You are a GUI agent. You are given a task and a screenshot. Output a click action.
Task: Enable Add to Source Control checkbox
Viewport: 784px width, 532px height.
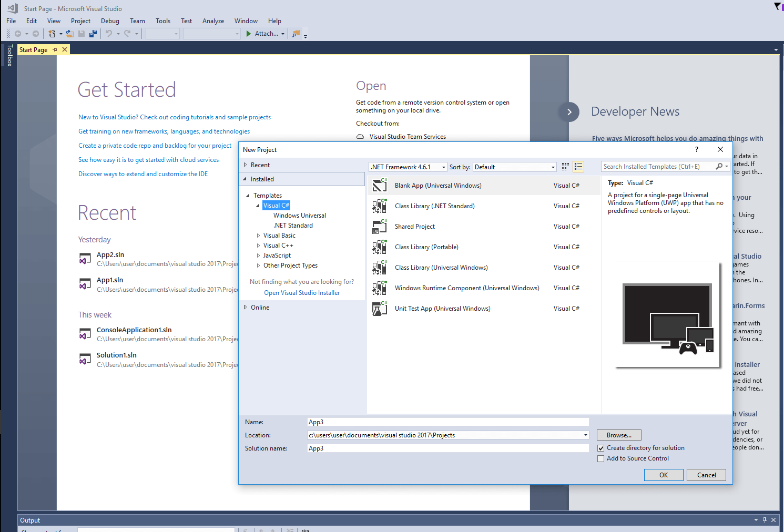click(x=601, y=458)
